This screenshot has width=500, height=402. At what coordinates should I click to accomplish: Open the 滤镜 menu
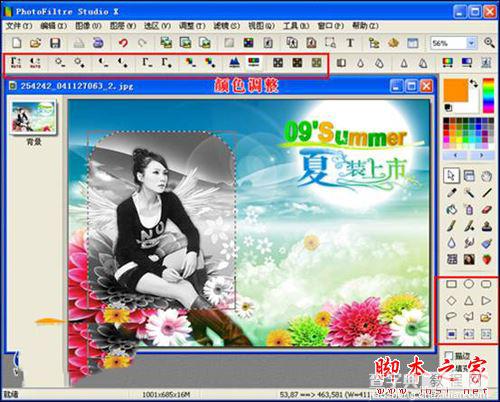227,26
